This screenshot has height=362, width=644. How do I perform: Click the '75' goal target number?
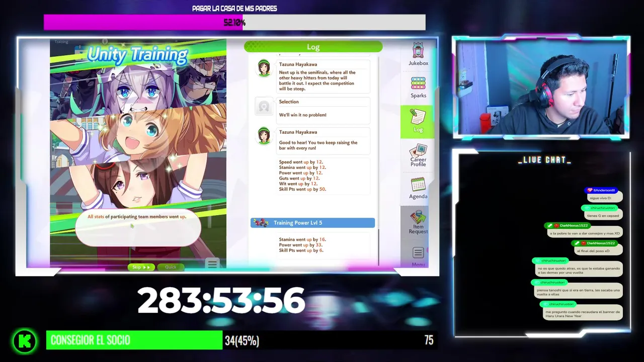429,340
